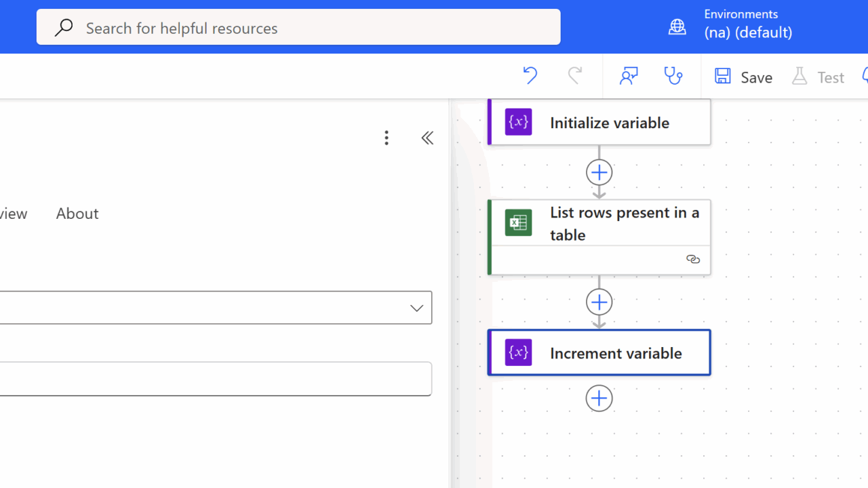Insert action below Increment variable
Screen dimensions: 868x488
[x=599, y=399]
